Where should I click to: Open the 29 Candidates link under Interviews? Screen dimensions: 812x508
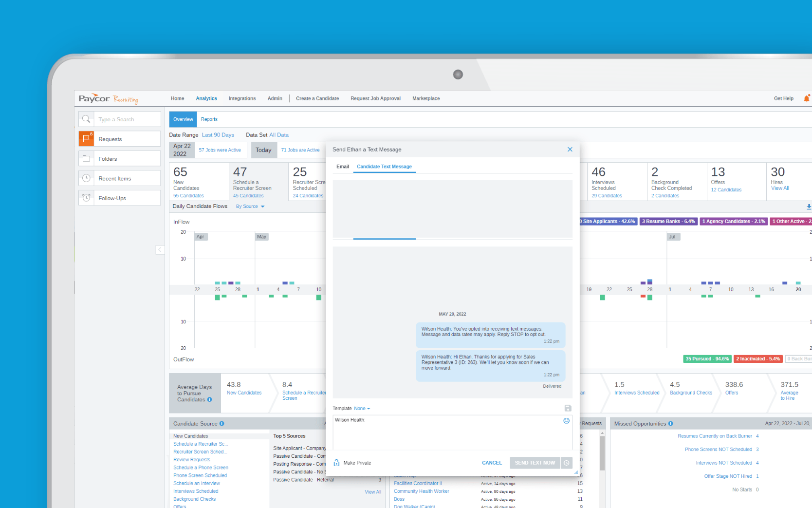coord(607,196)
